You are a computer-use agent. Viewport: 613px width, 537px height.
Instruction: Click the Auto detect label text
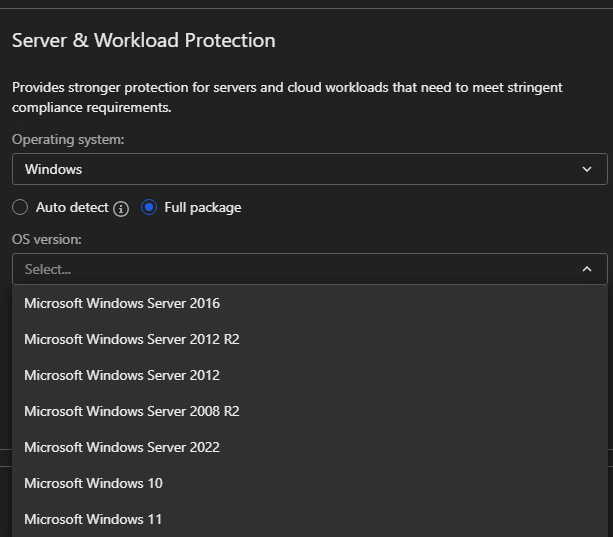click(x=72, y=208)
